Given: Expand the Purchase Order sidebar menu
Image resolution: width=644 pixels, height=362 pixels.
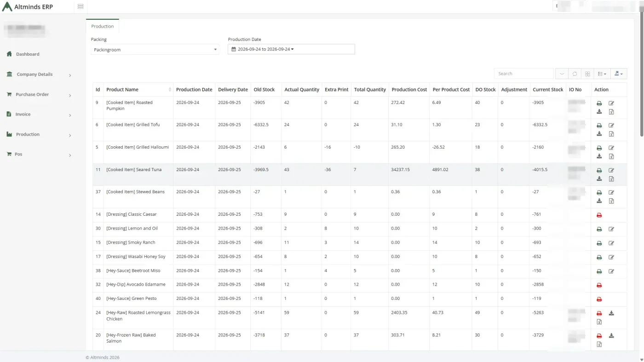Looking at the screenshot, I should click(39, 95).
